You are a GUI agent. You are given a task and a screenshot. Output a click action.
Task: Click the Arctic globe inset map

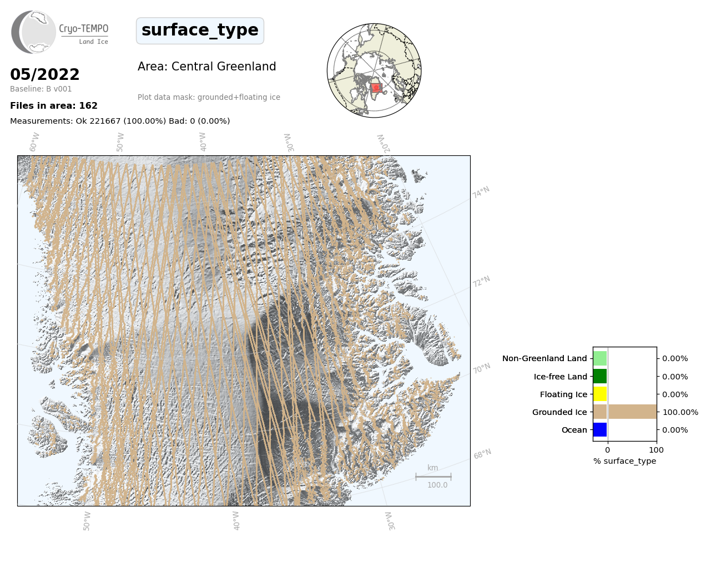click(x=374, y=70)
